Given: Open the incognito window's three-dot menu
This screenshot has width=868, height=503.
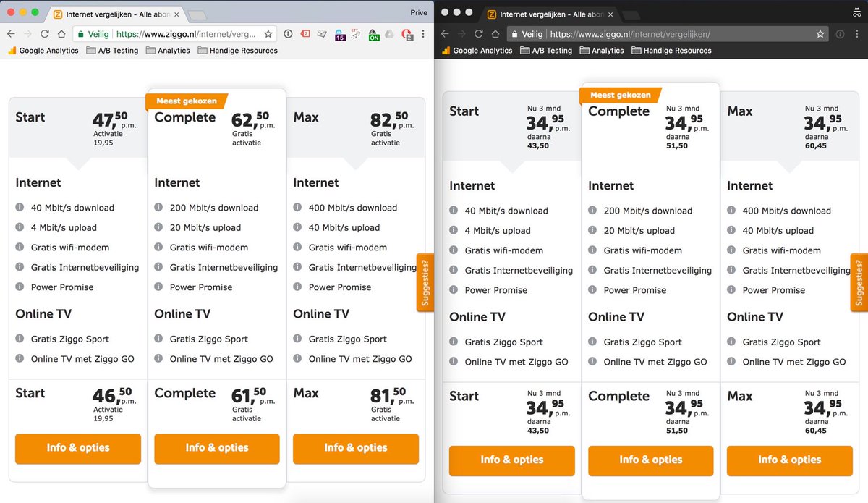Looking at the screenshot, I should coord(857,33).
